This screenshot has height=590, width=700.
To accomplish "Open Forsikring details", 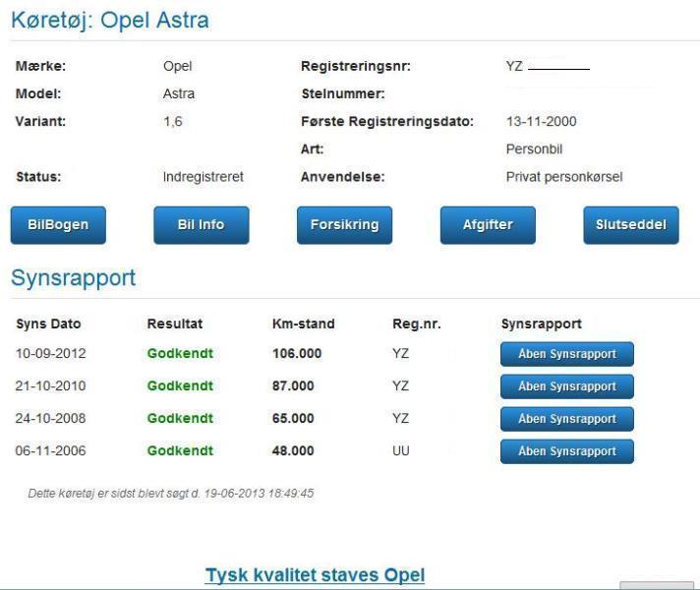I will (345, 225).
